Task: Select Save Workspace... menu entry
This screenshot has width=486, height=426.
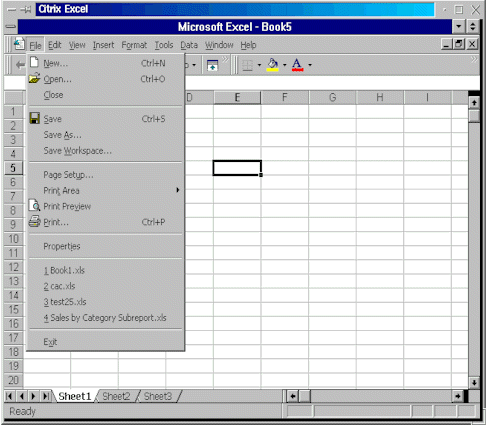Action: (x=105, y=151)
